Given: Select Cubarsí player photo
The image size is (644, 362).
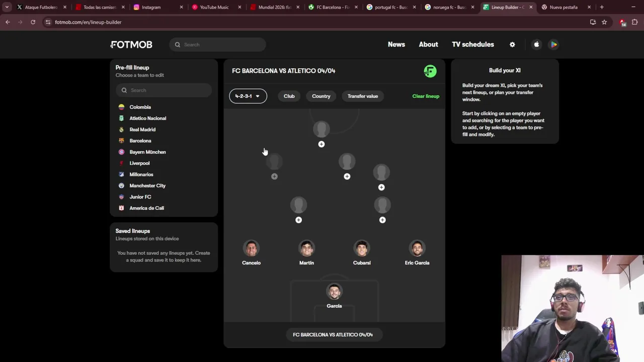Looking at the screenshot, I should coord(362,248).
